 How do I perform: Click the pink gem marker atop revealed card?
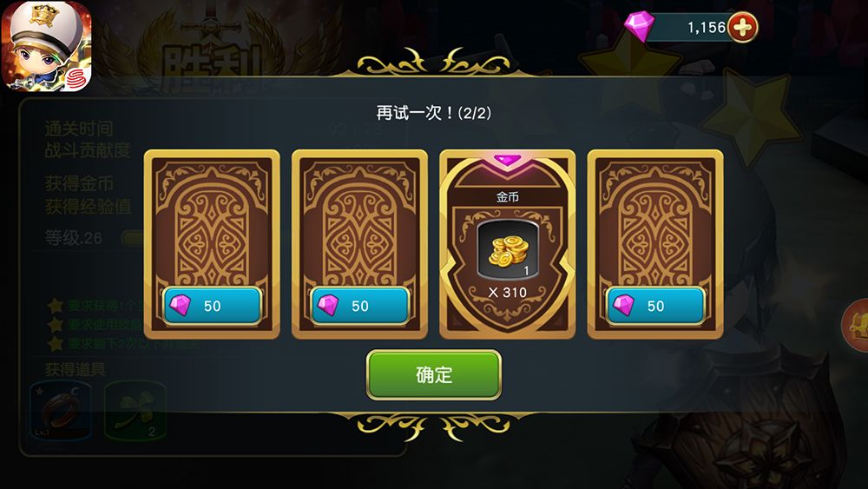click(507, 160)
